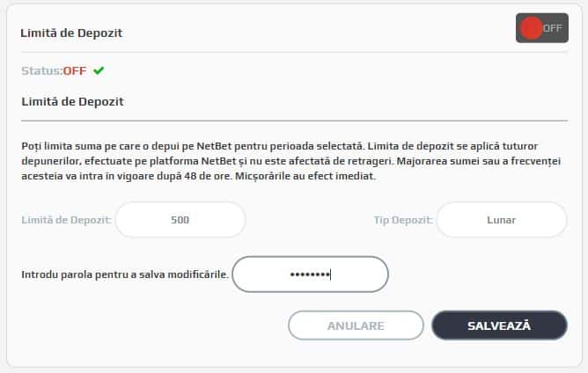Click the Introdu parola instruction label
The image size is (588, 373).
124,274
